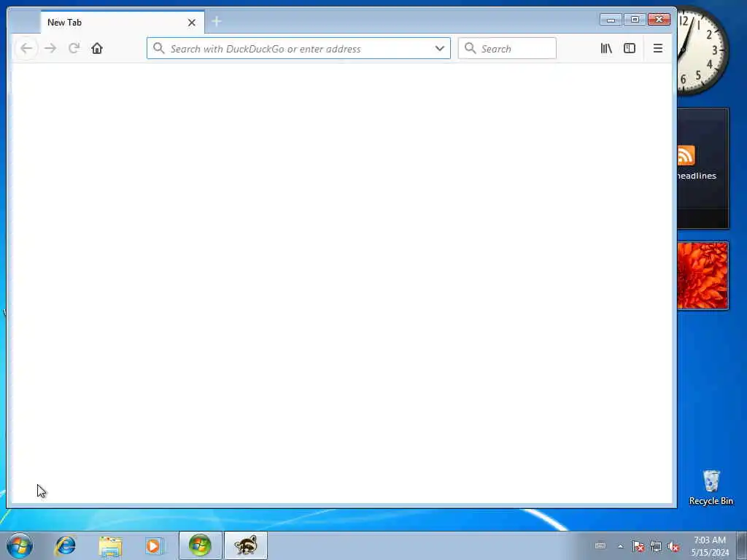This screenshot has height=560, width=747.
Task: Open the Library bookmarks and history menu
Action: (606, 49)
